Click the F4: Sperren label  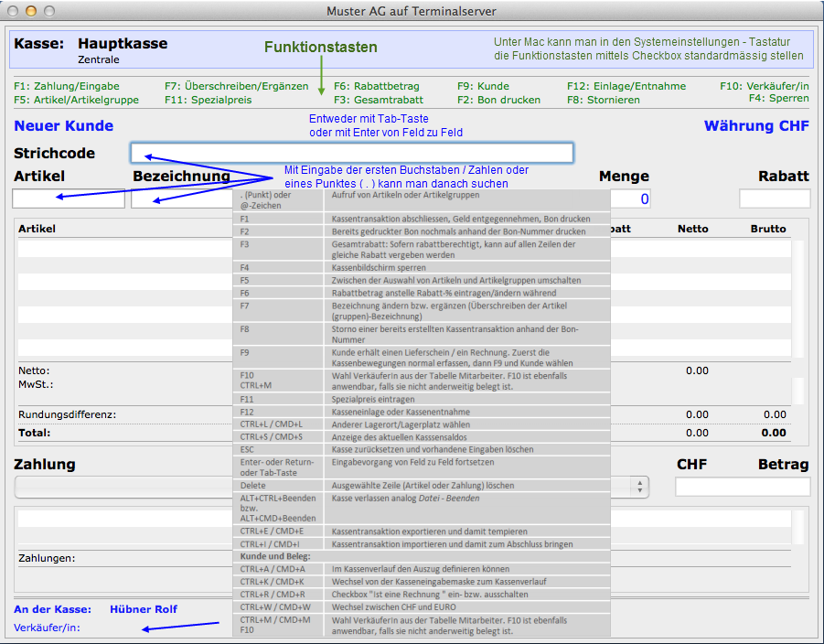[778, 98]
